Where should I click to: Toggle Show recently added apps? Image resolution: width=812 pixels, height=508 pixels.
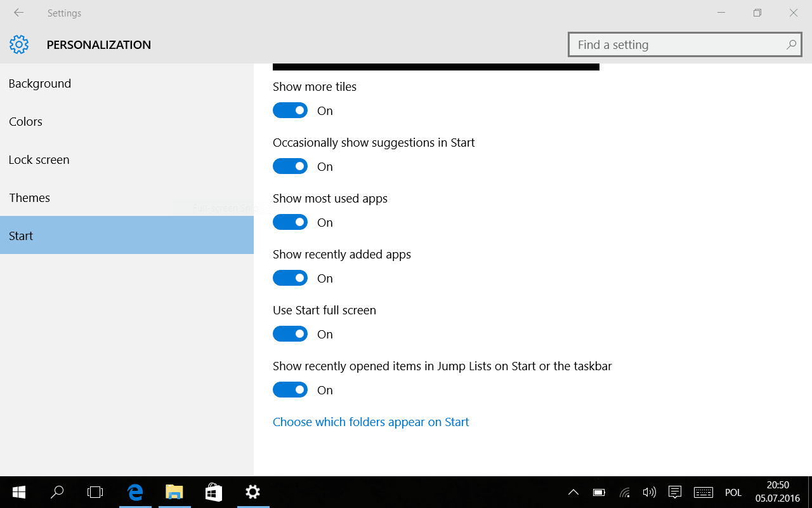pyautogui.click(x=290, y=278)
